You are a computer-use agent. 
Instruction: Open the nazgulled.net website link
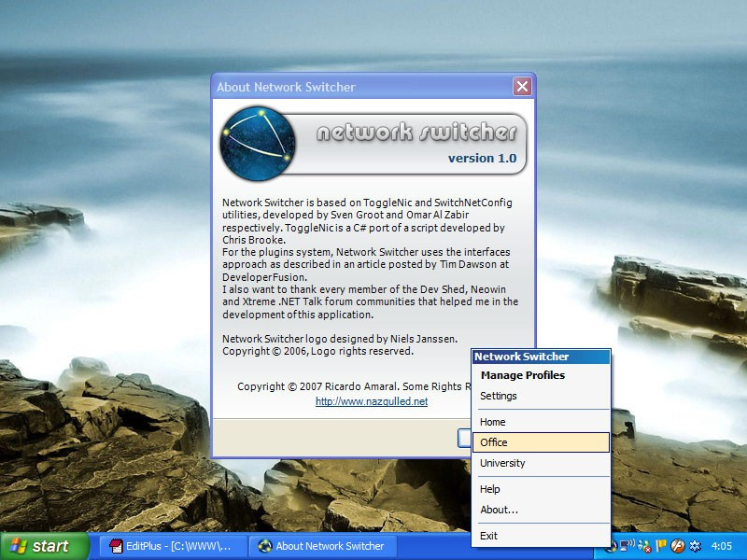coord(372,401)
